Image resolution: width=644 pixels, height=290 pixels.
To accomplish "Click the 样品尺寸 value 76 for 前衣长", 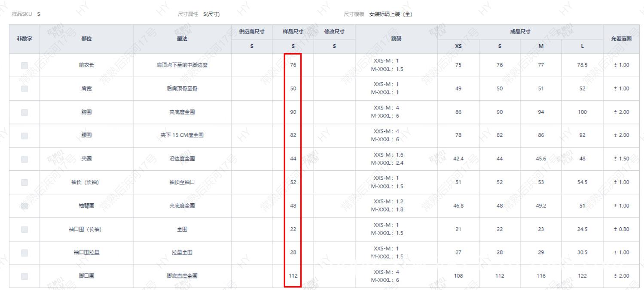I will [293, 65].
